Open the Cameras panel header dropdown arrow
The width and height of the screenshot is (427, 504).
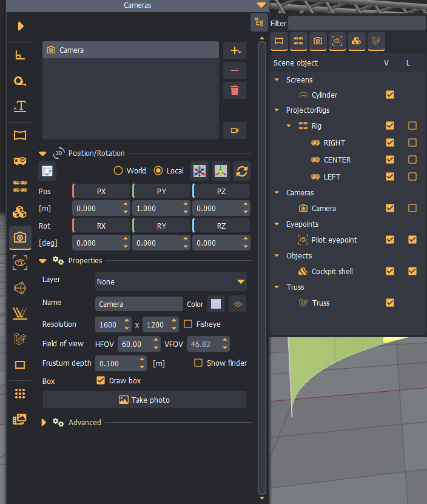tap(261, 5)
